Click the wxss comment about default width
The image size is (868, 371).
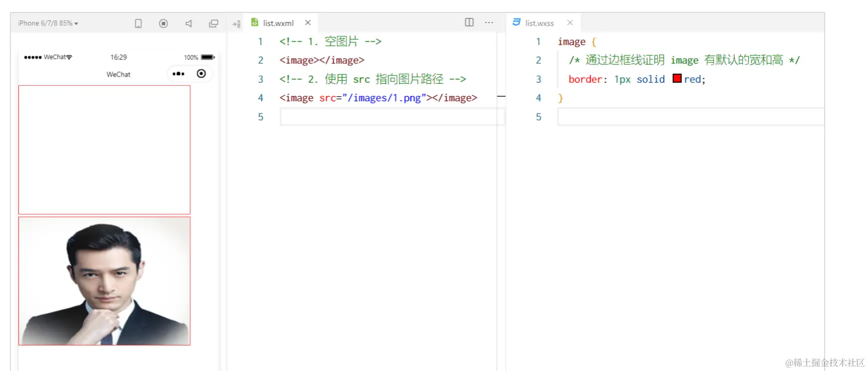pos(684,60)
